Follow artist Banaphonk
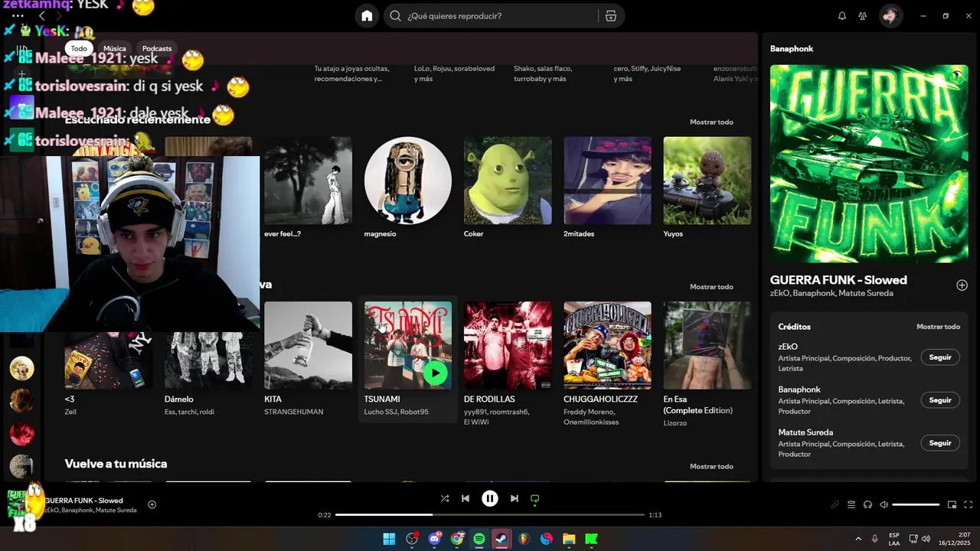This screenshot has height=551, width=980. [x=940, y=400]
